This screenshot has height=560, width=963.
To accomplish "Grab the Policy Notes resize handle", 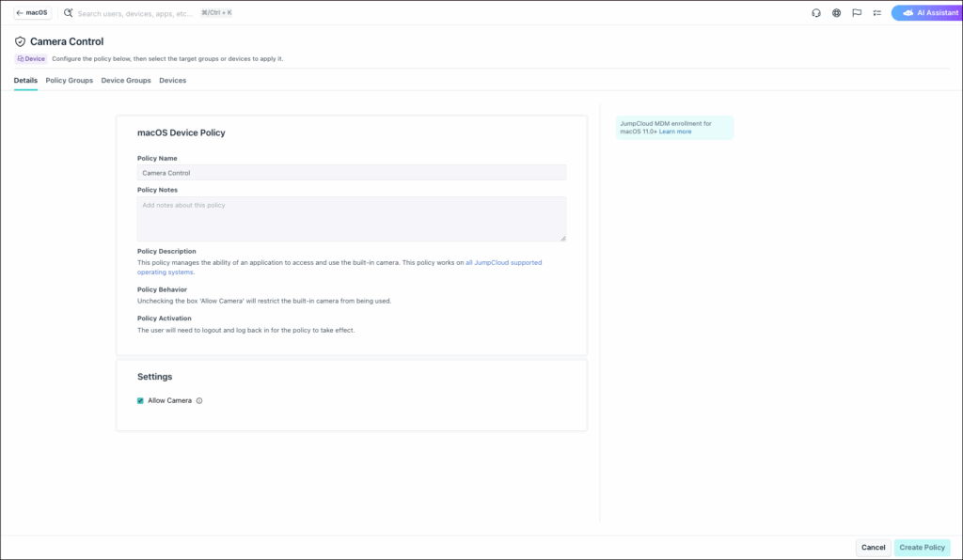I will (x=562, y=238).
